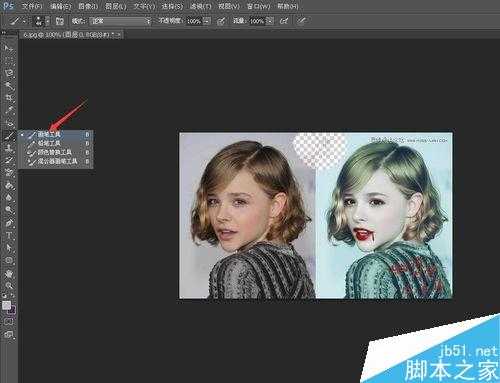
Task: Select the Horizontal Type tool
Action: 9,235
